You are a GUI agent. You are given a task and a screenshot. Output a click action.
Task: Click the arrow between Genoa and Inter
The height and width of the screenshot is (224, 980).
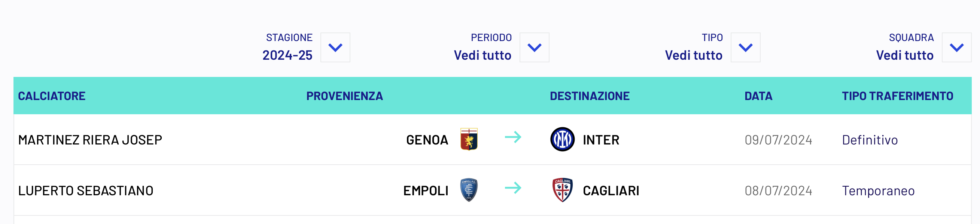513,137
